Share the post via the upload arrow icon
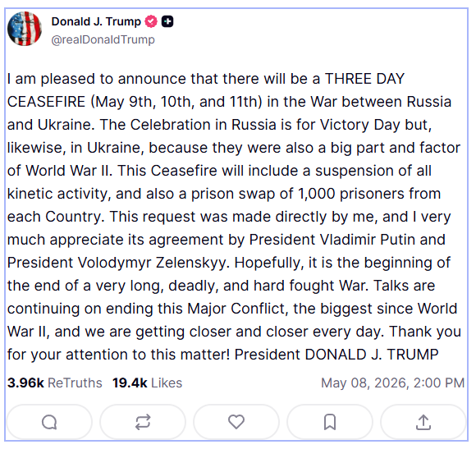476x449 pixels. coord(423,422)
